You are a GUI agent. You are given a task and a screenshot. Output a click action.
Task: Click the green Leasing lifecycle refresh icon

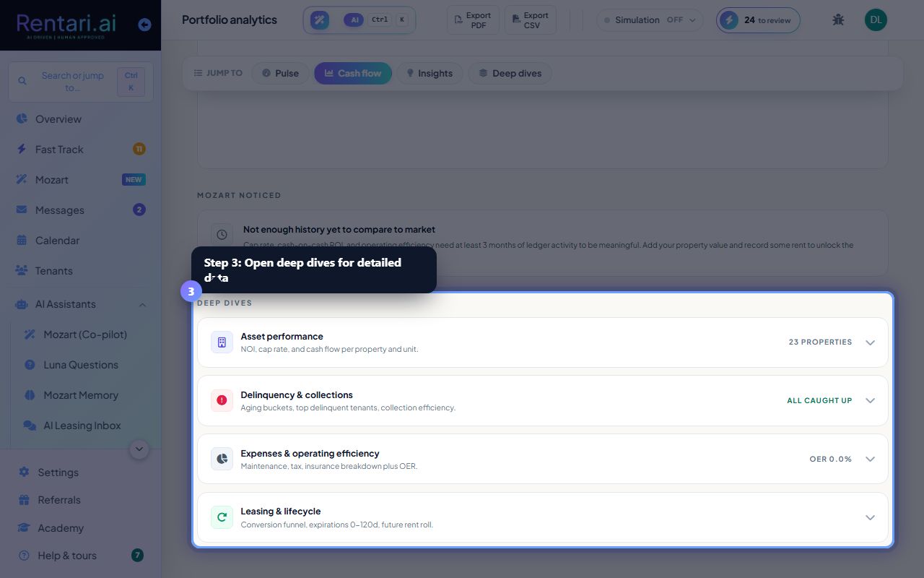[x=222, y=517]
